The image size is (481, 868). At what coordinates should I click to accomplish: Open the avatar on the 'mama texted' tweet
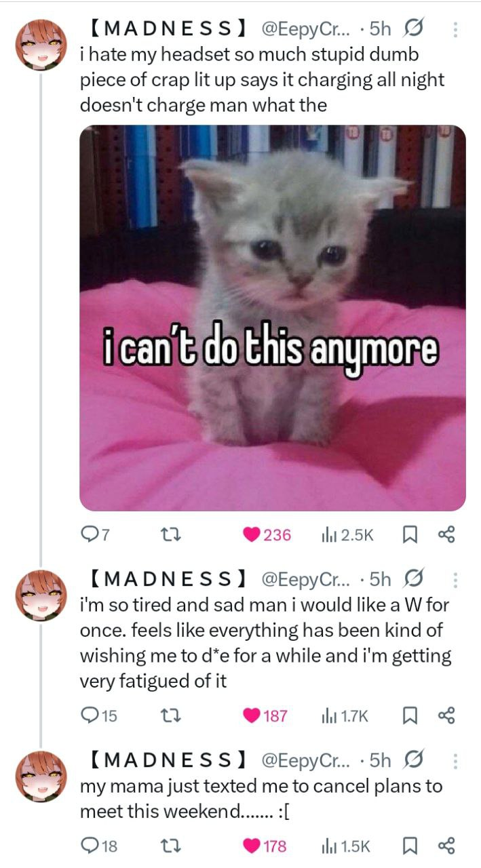pos(41,776)
